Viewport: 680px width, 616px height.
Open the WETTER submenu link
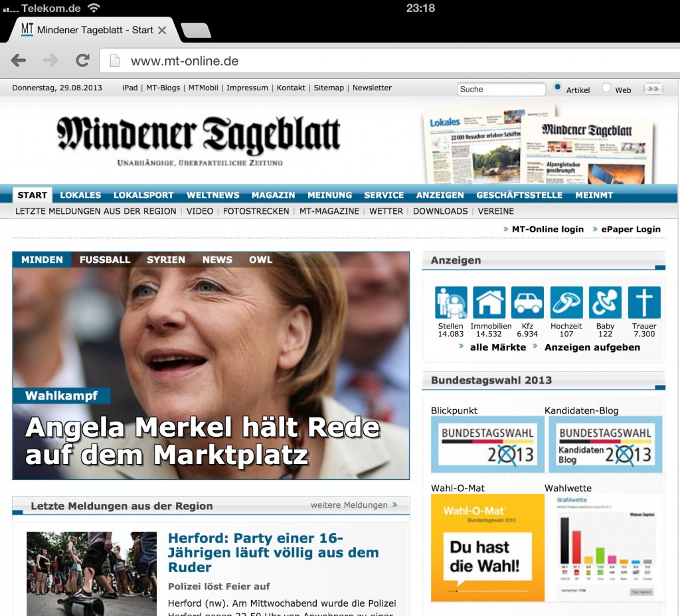tap(386, 211)
